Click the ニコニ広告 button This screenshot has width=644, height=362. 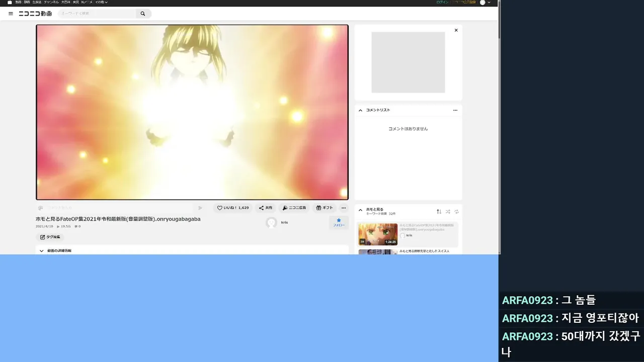tap(294, 208)
